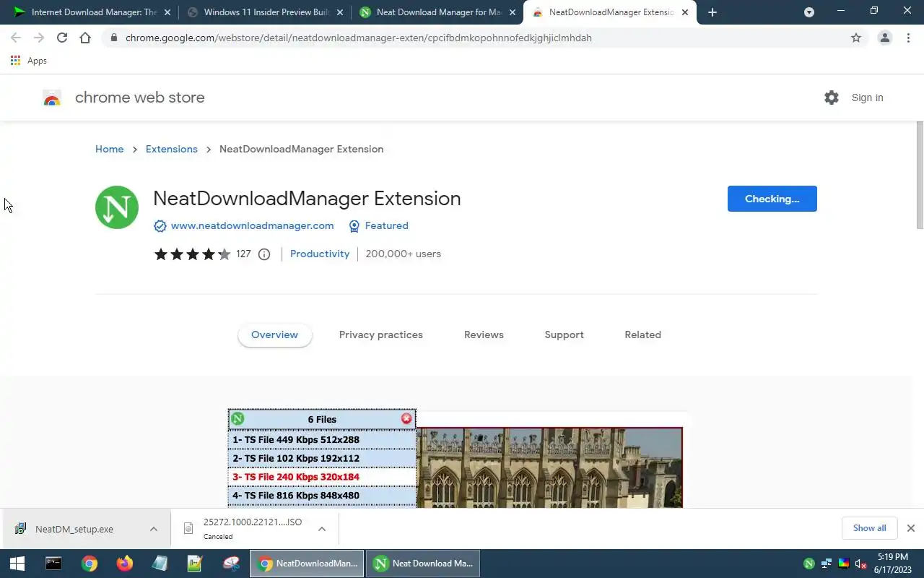Switch to the Reviews tab

pyautogui.click(x=484, y=335)
